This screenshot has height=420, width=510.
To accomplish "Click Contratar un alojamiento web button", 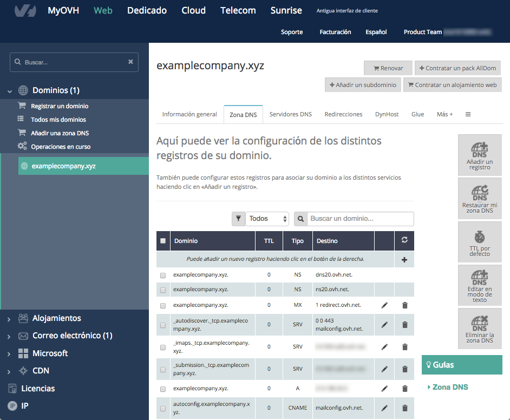I will point(453,85).
